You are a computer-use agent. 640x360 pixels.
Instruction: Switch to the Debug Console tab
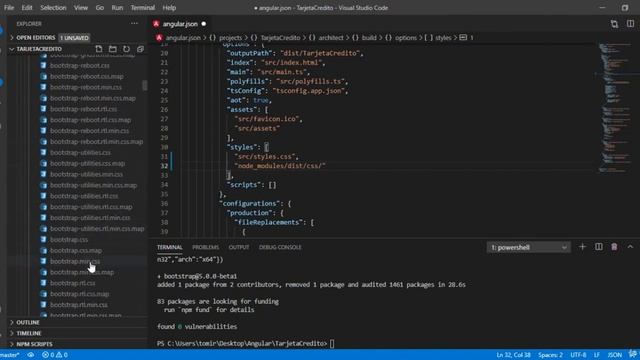pos(280,247)
